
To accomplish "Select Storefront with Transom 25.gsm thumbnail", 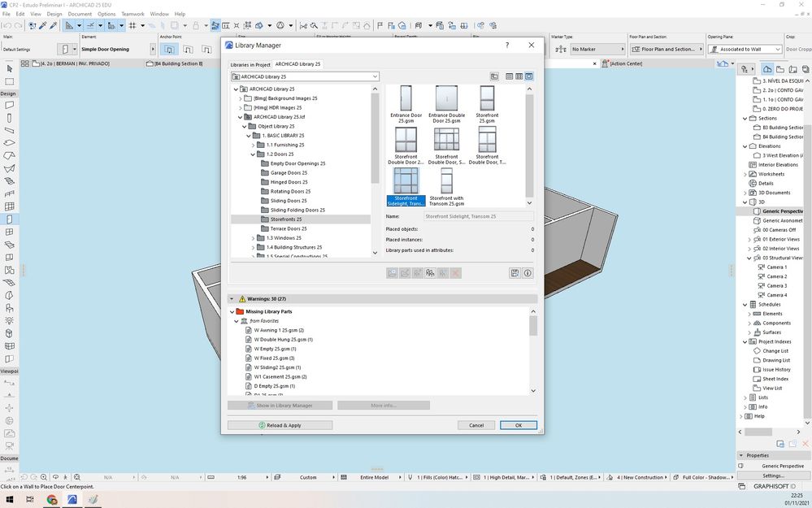I will click(446, 188).
